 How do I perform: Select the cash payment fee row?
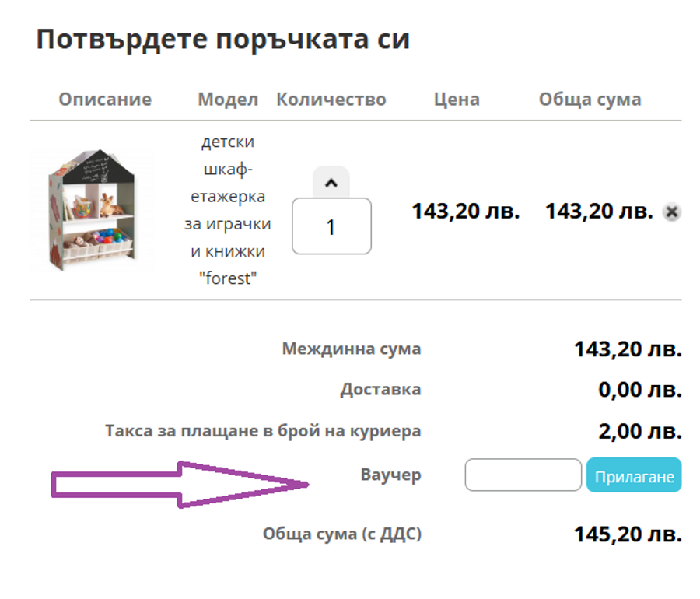point(263,430)
